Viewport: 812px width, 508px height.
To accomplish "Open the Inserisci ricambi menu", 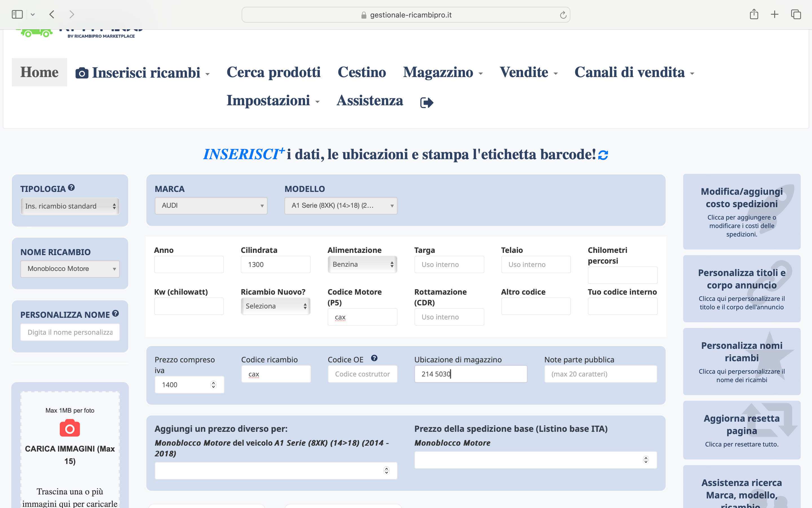I will (x=143, y=73).
